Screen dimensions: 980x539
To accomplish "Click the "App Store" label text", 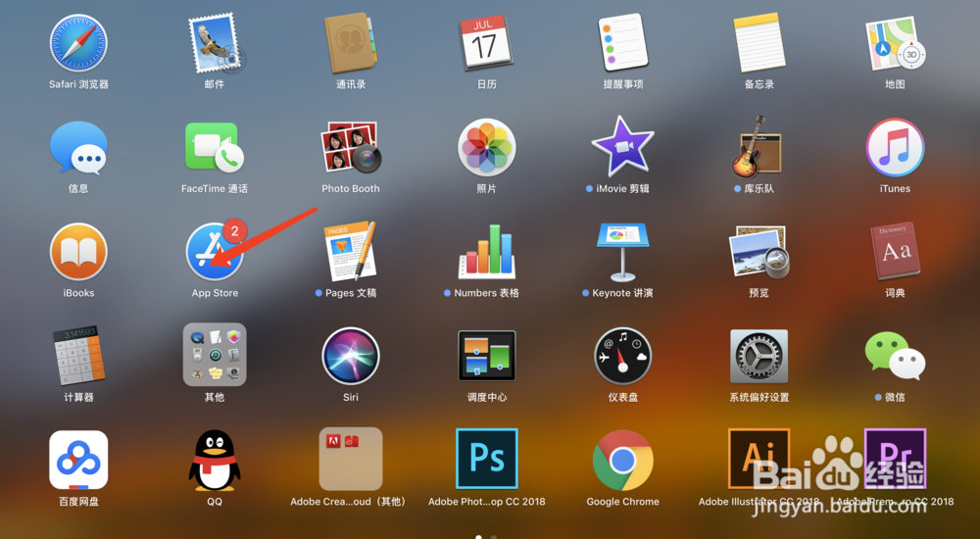I will point(215,293).
